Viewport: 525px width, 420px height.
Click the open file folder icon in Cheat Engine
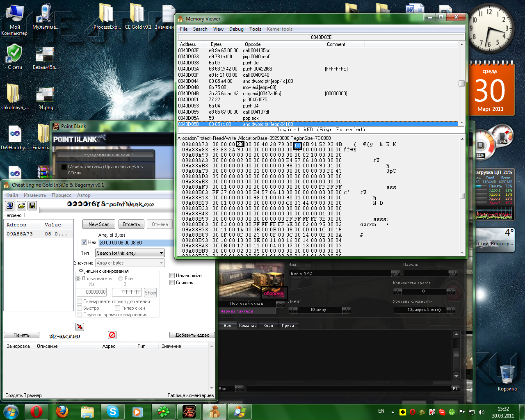tap(21, 205)
